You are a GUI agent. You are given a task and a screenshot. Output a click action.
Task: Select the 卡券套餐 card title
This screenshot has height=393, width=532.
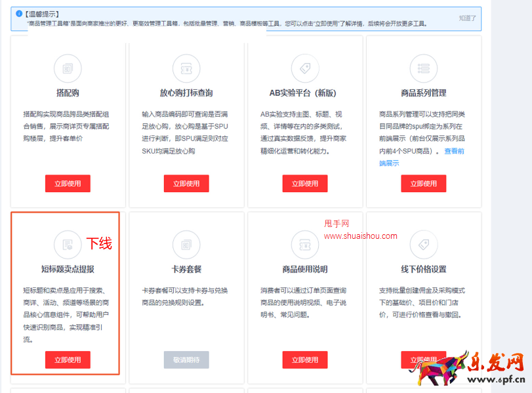[x=186, y=269]
